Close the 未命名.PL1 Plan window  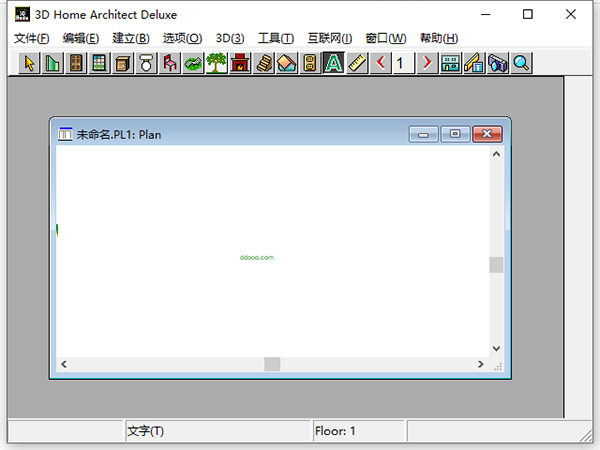pyautogui.click(x=487, y=134)
